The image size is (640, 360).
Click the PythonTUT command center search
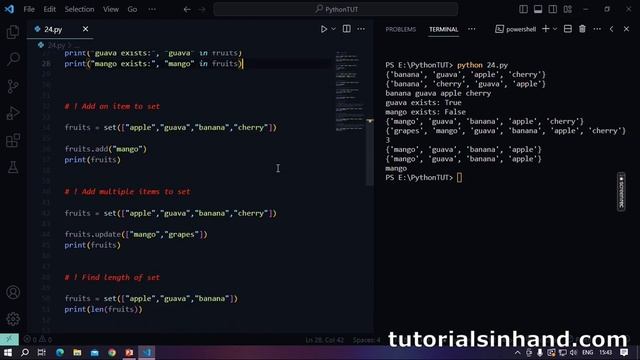pos(336,9)
